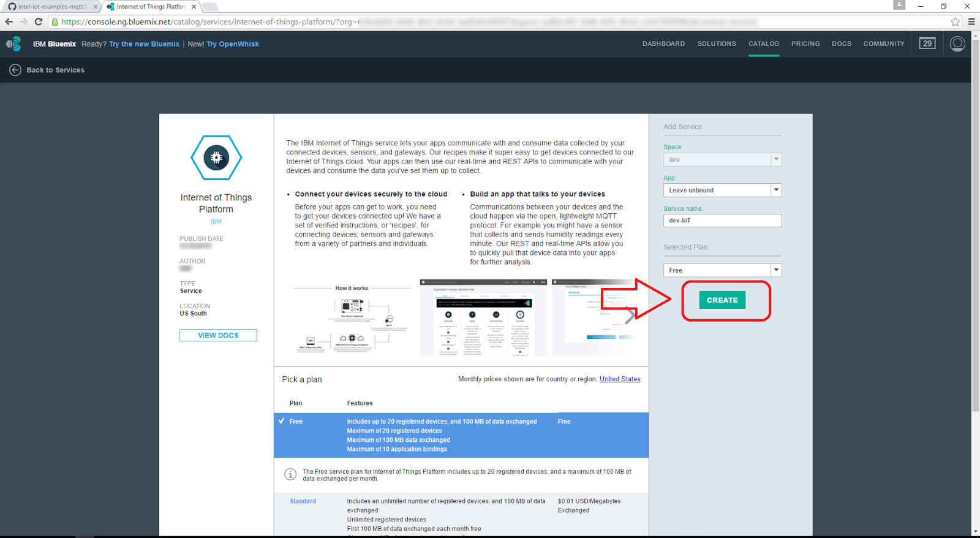This screenshot has height=538, width=980.
Task: Bookmark this page with the star icon
Action: point(956,21)
